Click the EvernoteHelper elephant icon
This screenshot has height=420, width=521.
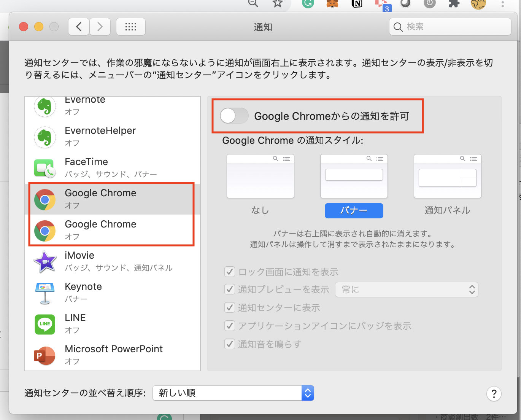[x=45, y=137]
